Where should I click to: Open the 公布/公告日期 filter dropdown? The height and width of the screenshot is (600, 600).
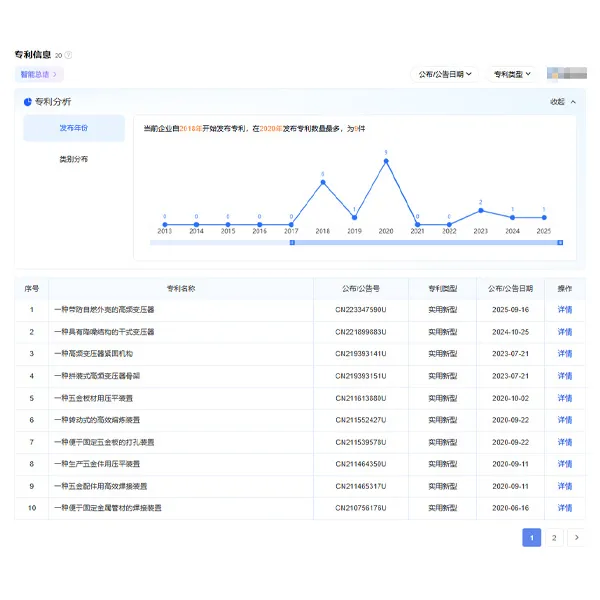click(445, 74)
